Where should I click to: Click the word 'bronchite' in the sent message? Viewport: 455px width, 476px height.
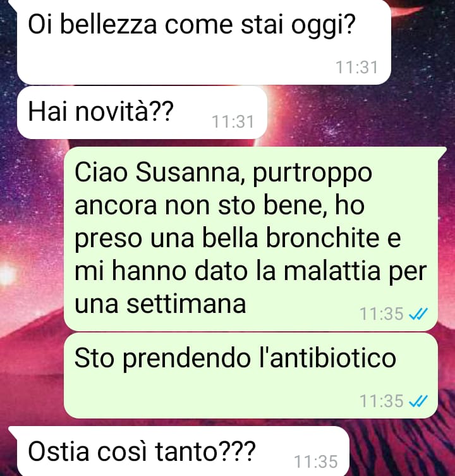(x=323, y=238)
